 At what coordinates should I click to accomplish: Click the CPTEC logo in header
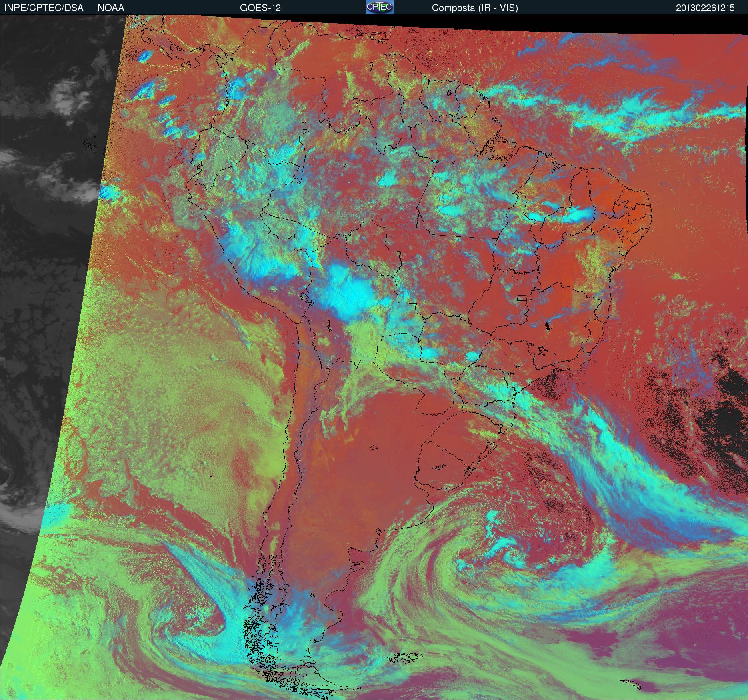pyautogui.click(x=380, y=7)
